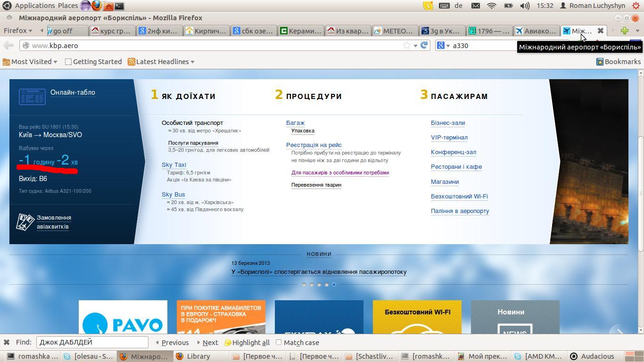644x362 pixels.
Task: Follow the VIP-термінал link
Action: click(449, 138)
